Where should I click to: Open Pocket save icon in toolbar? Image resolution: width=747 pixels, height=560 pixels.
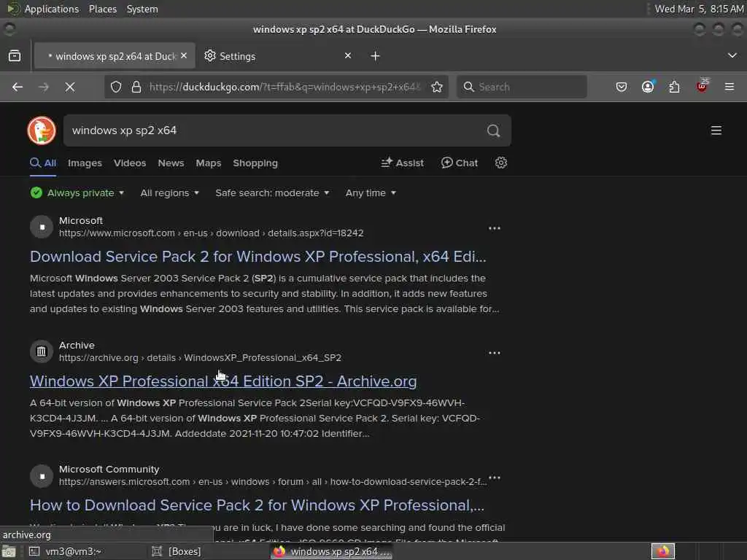pyautogui.click(x=622, y=87)
